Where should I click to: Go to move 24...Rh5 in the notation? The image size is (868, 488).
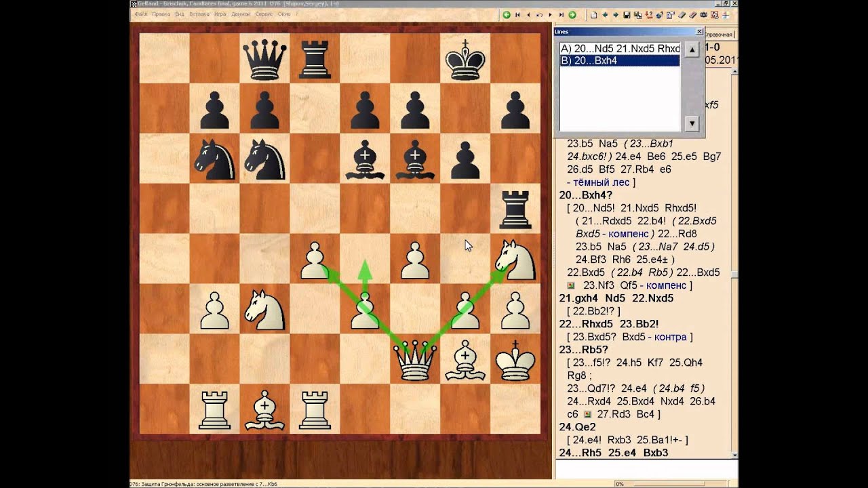(x=581, y=452)
